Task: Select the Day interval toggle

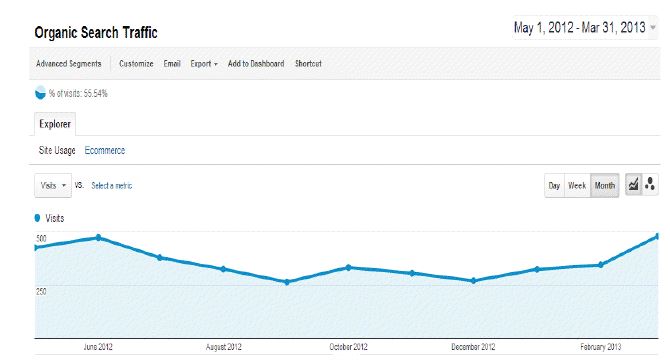Action: 554,185
